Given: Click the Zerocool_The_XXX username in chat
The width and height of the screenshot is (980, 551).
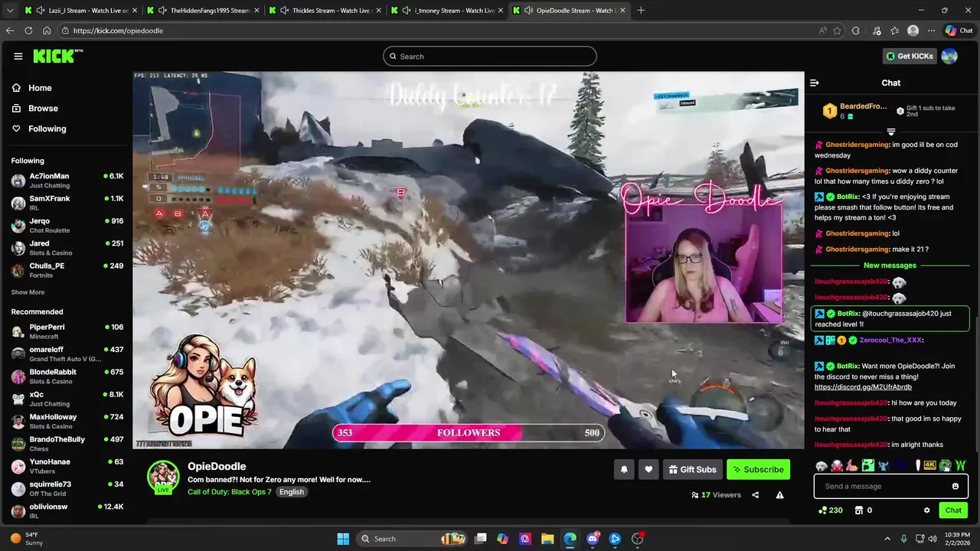Looking at the screenshot, I should click(890, 340).
